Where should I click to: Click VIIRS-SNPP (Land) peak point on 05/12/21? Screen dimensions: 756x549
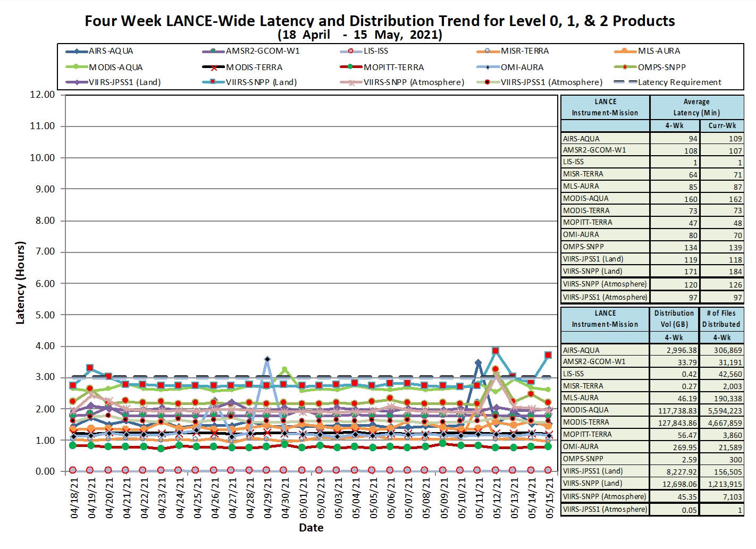tap(495, 351)
